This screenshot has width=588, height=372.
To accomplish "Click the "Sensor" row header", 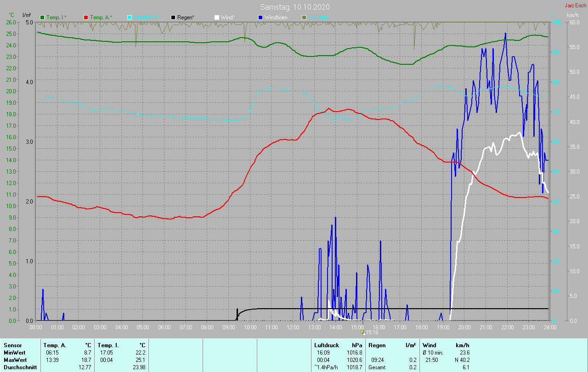I will tap(12, 345).
